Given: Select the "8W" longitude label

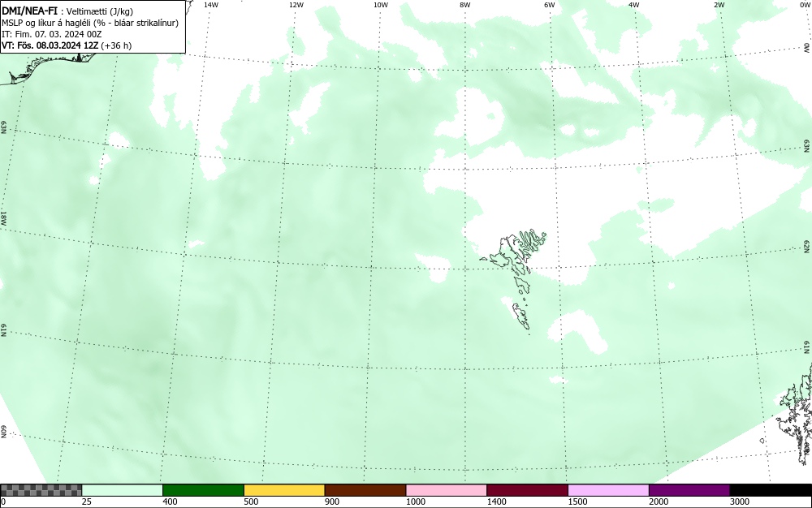Looking at the screenshot, I should click(x=465, y=5).
